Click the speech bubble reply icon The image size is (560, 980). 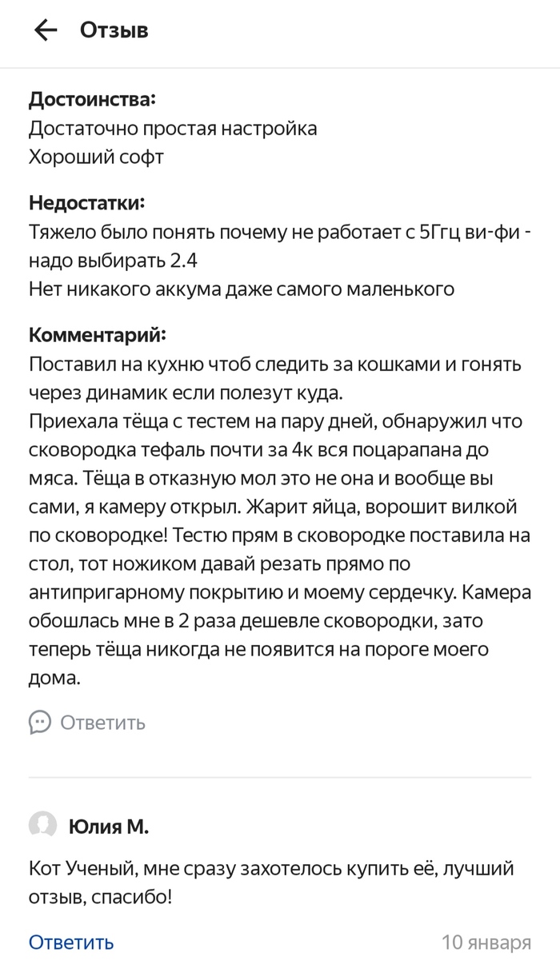coord(40,723)
